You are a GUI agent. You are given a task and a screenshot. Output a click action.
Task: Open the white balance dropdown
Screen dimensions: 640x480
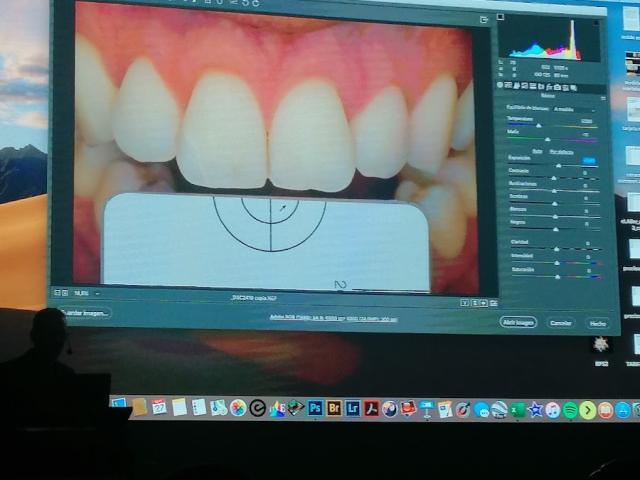pos(575,109)
